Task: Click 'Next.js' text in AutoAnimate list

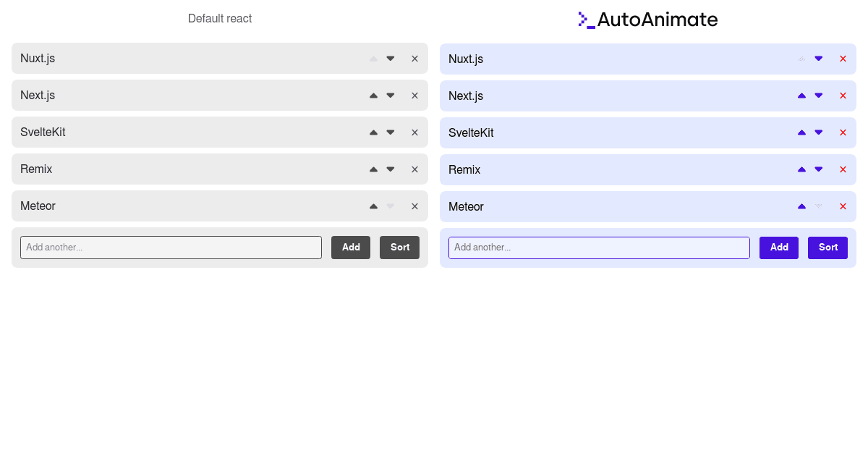Action: point(466,96)
